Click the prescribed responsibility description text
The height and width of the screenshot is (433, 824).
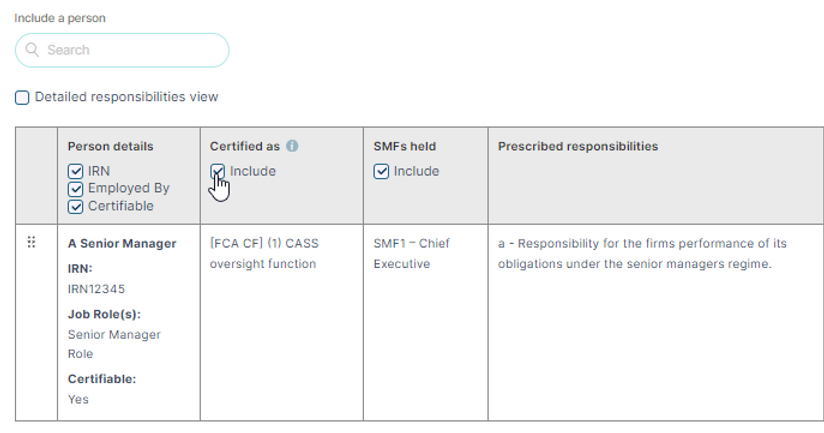click(642, 253)
